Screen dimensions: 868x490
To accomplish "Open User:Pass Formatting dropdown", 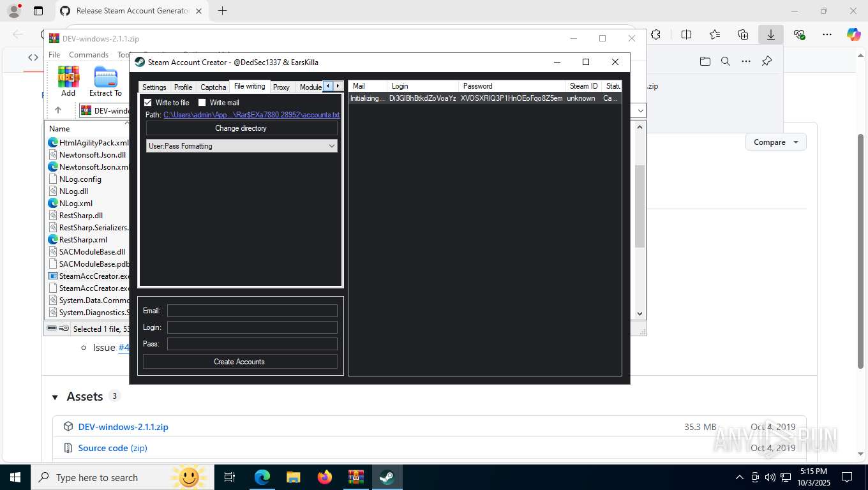I will [x=242, y=146].
